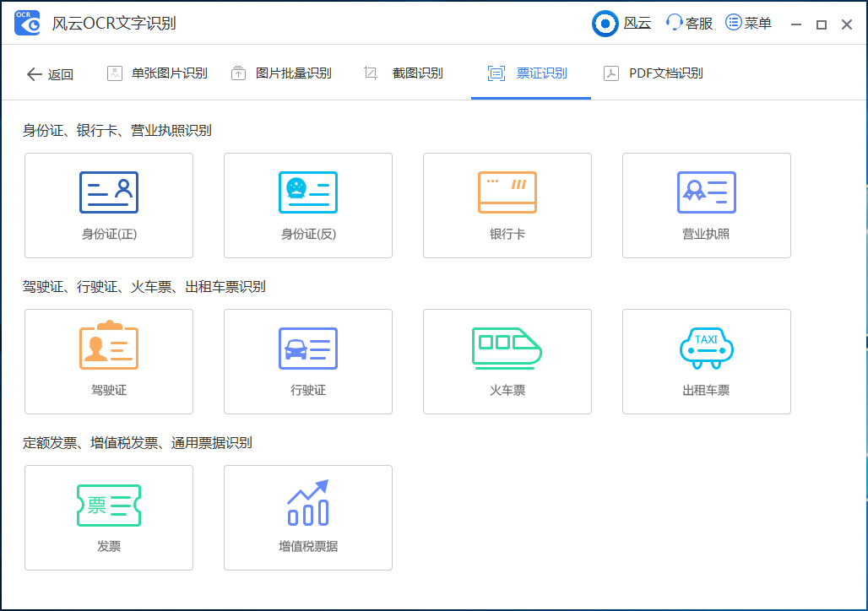Image resolution: width=868 pixels, height=611 pixels.
Task: Open the 出租车票 taxi receipt icon
Action: coord(707,349)
